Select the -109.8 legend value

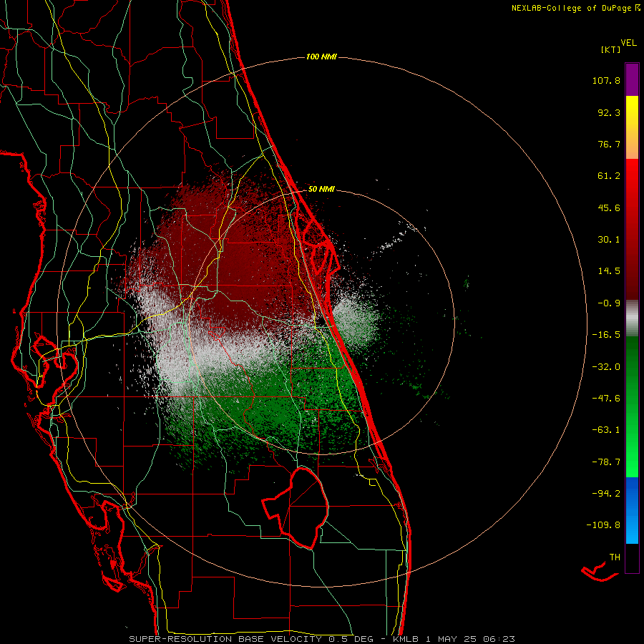point(603,525)
